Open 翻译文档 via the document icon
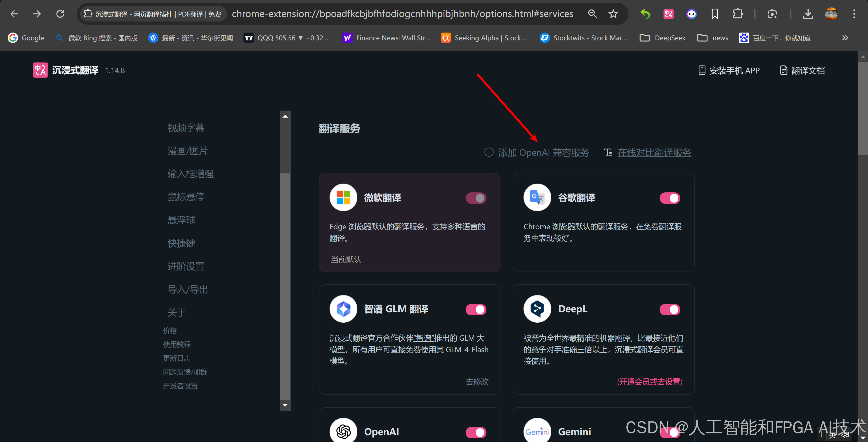The width and height of the screenshot is (868, 442). 784,70
